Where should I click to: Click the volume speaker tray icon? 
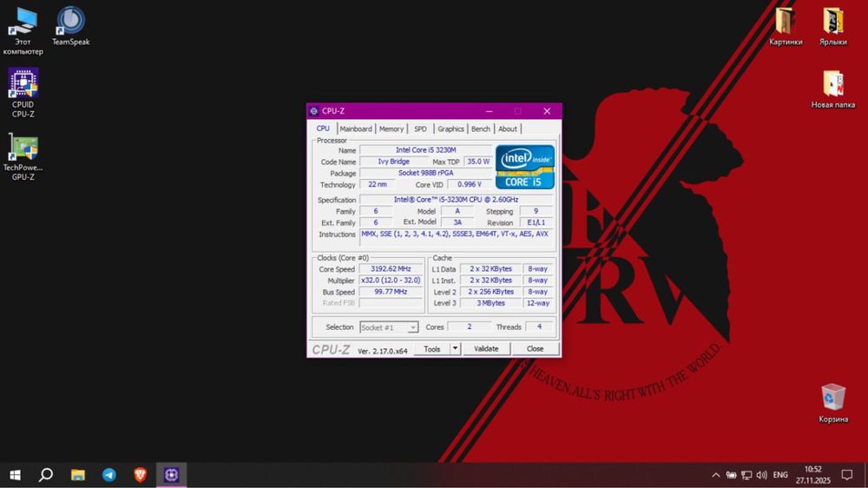coord(762,475)
